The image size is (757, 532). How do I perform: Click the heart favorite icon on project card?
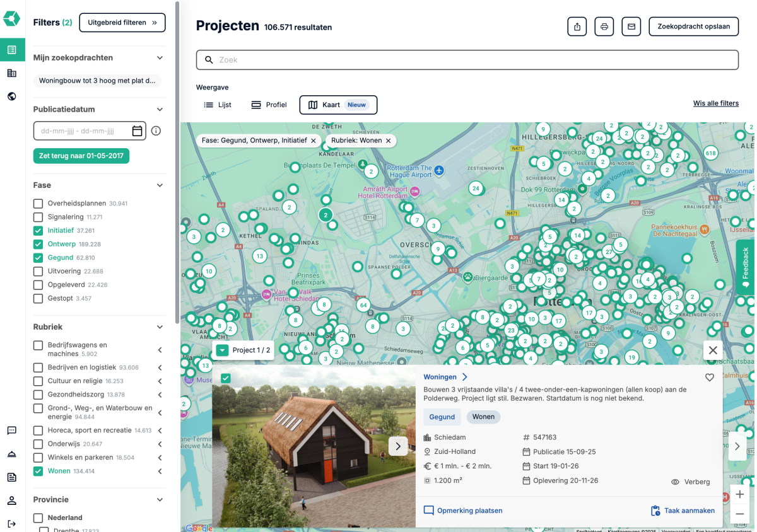(x=710, y=378)
